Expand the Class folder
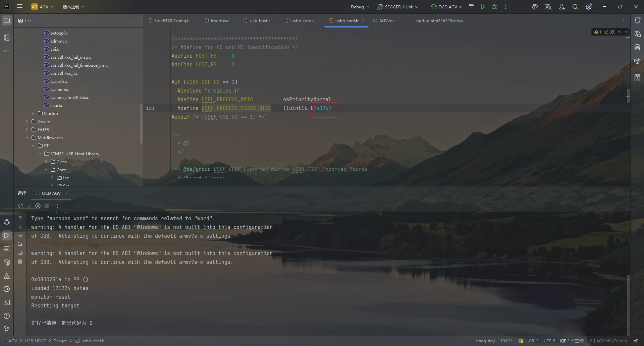The image size is (644, 346). tap(46, 162)
